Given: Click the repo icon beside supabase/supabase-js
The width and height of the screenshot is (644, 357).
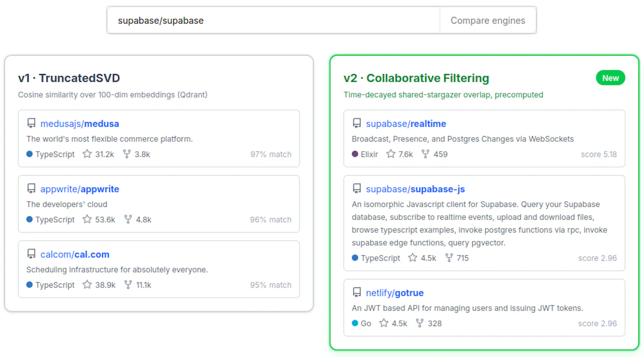Looking at the screenshot, I should (357, 188).
